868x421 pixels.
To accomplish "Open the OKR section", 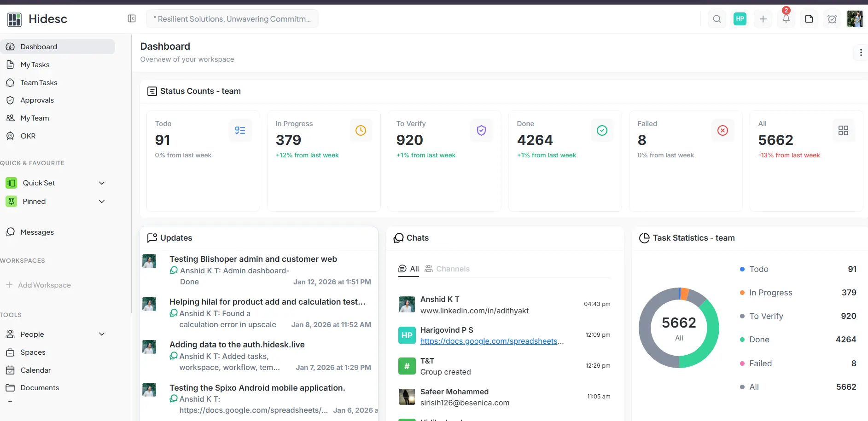I will [28, 136].
